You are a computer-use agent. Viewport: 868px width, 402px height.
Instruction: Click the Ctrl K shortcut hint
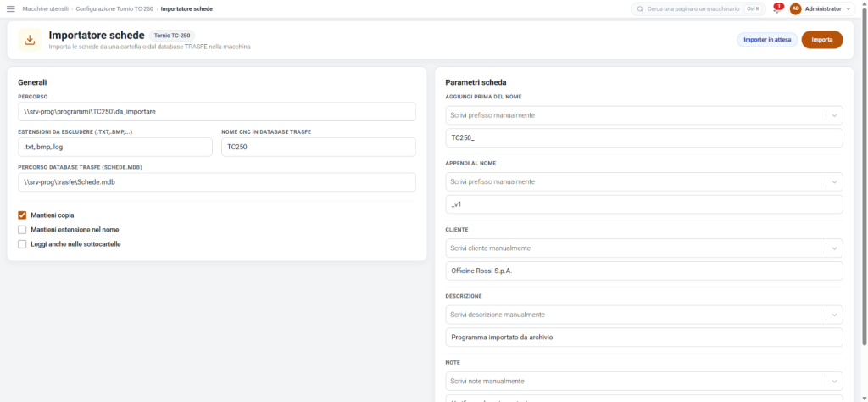coord(753,8)
